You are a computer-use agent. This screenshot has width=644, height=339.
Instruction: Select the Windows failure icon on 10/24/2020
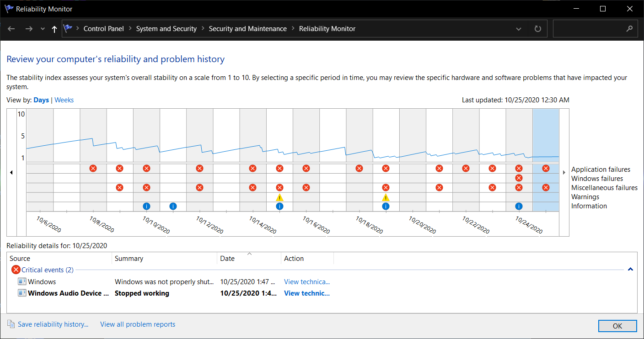tap(519, 178)
